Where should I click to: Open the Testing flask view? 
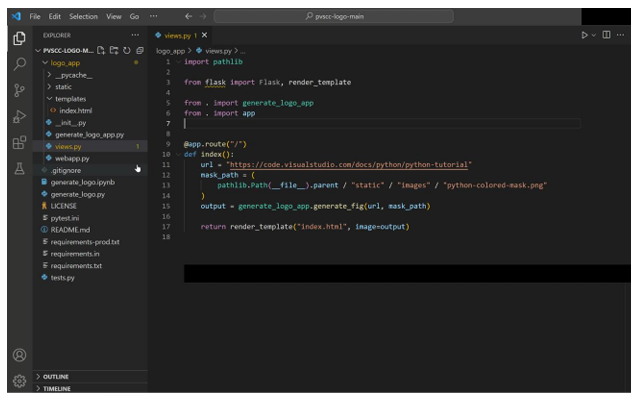coord(19,168)
